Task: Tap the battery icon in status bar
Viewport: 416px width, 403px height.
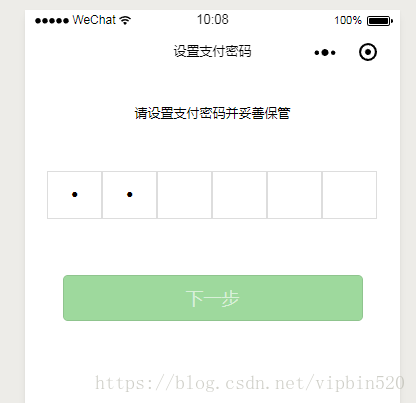Action: click(380, 21)
